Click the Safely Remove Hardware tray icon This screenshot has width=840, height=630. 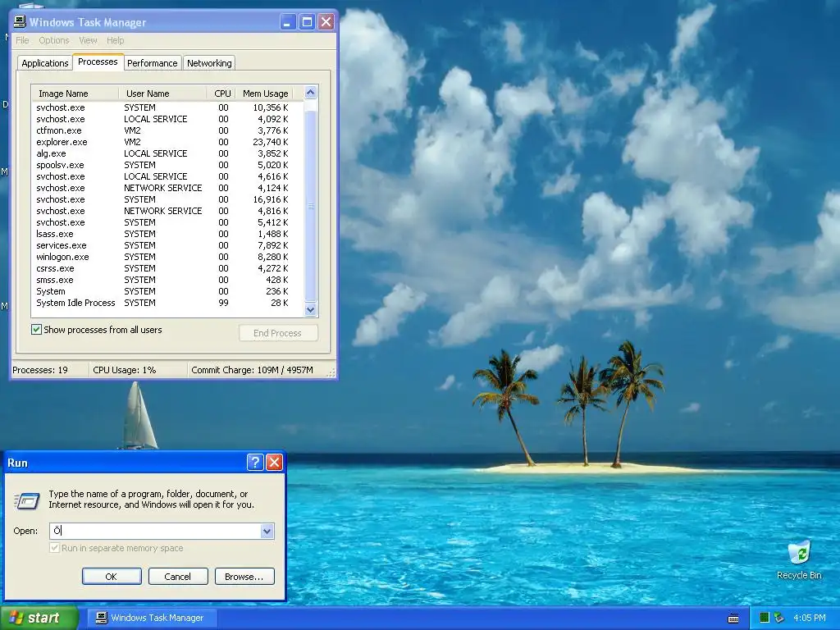[x=779, y=618]
